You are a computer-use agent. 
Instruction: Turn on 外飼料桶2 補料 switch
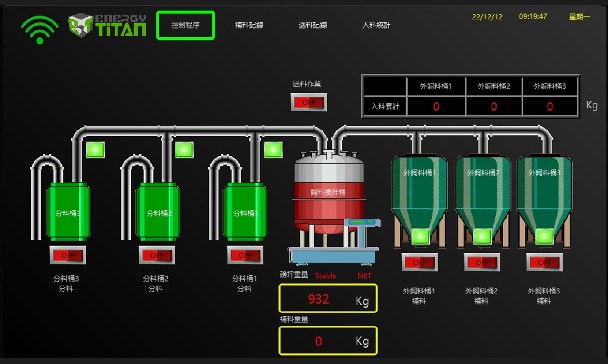tap(482, 262)
